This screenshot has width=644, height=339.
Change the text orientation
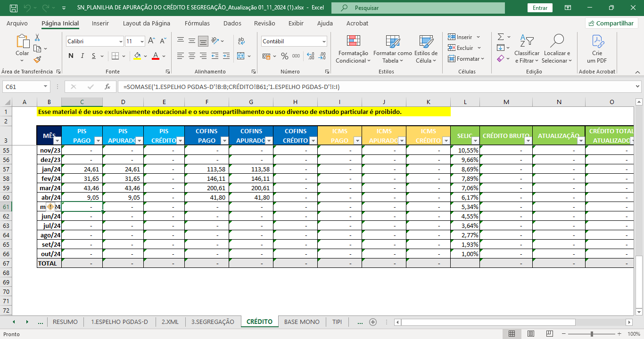[x=215, y=41]
